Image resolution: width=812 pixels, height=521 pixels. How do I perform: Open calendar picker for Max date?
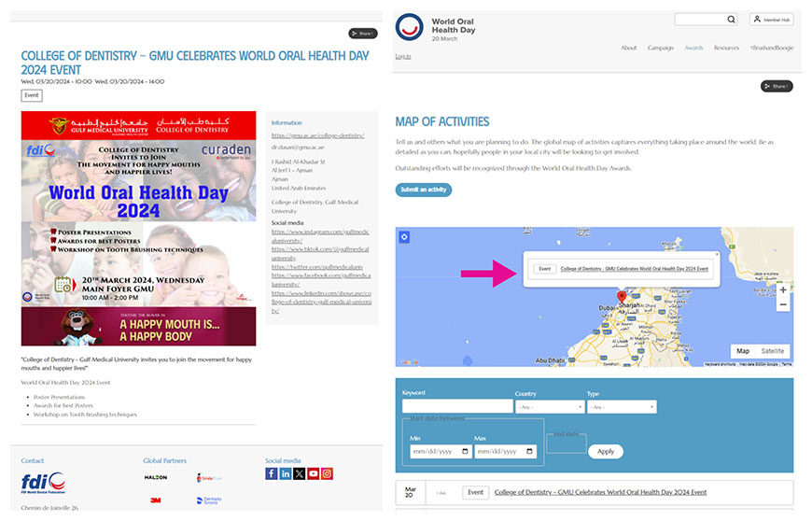(x=529, y=451)
